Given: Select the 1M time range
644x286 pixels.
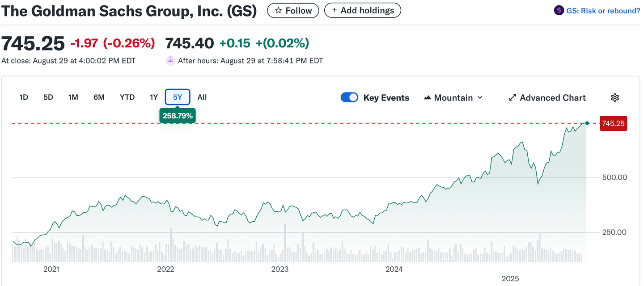Looking at the screenshot, I should pos(73,97).
